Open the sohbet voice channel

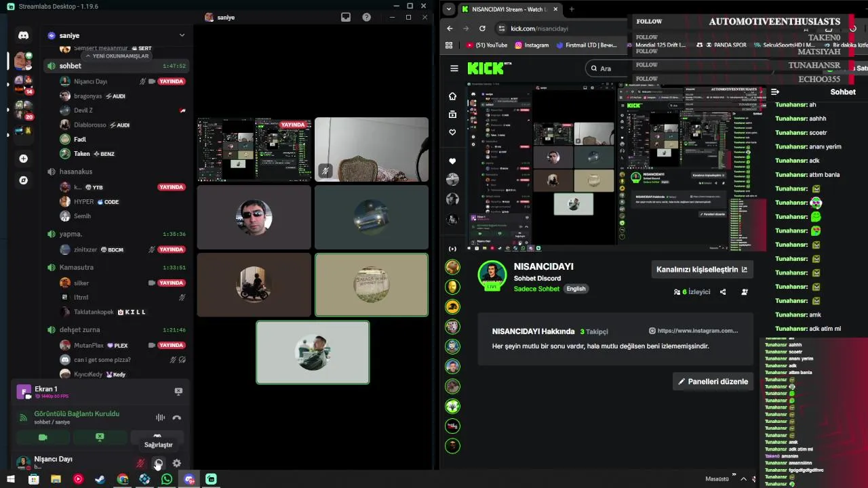tap(115, 66)
